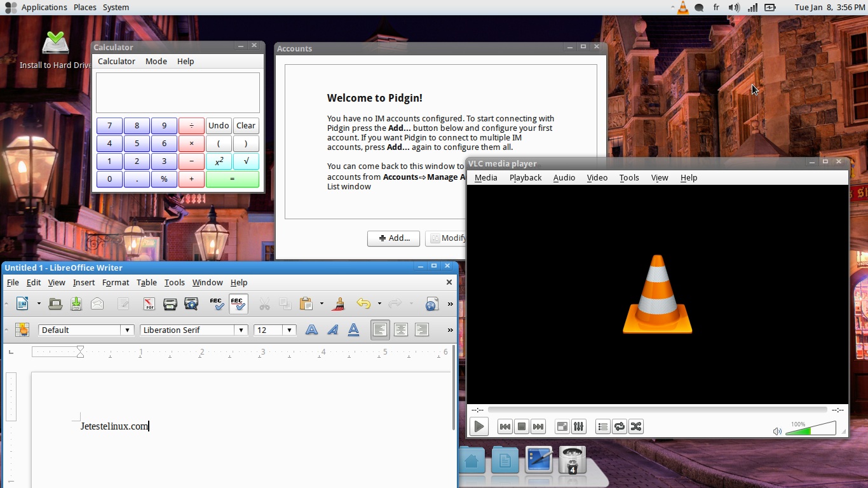Viewport: 868px width, 488px height.
Task: Center the paragraph in Writer
Action: click(x=401, y=330)
